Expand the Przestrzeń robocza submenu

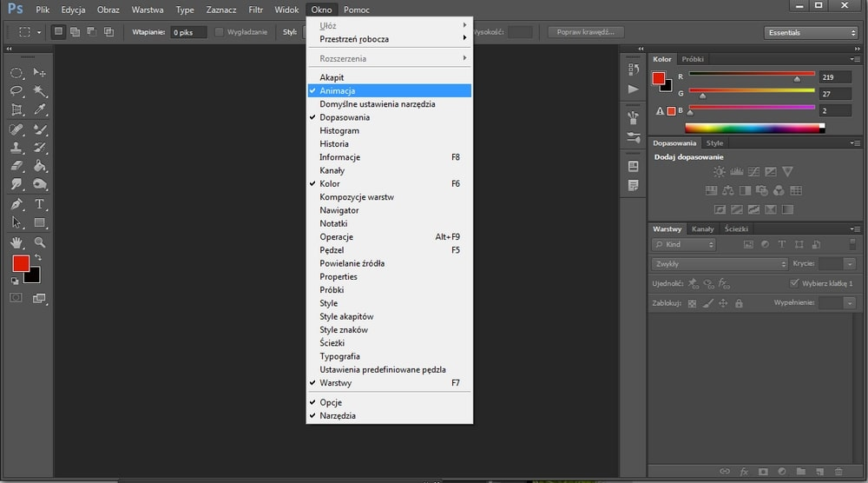[x=389, y=39]
